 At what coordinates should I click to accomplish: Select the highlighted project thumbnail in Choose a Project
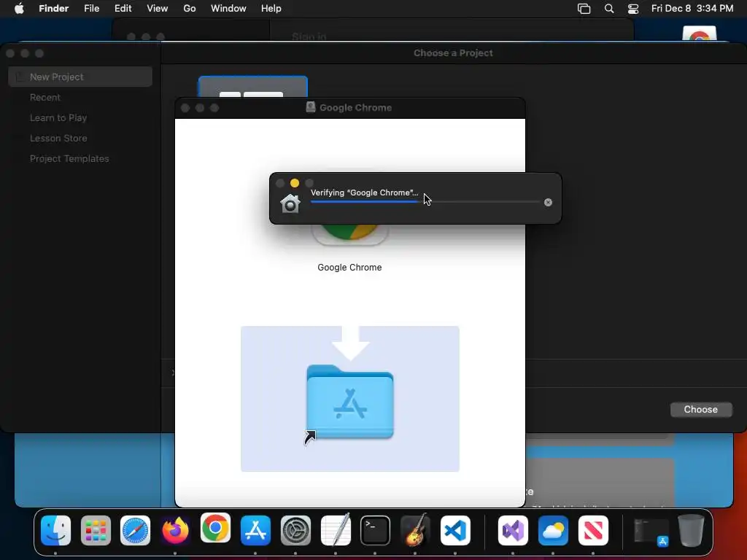click(x=253, y=87)
